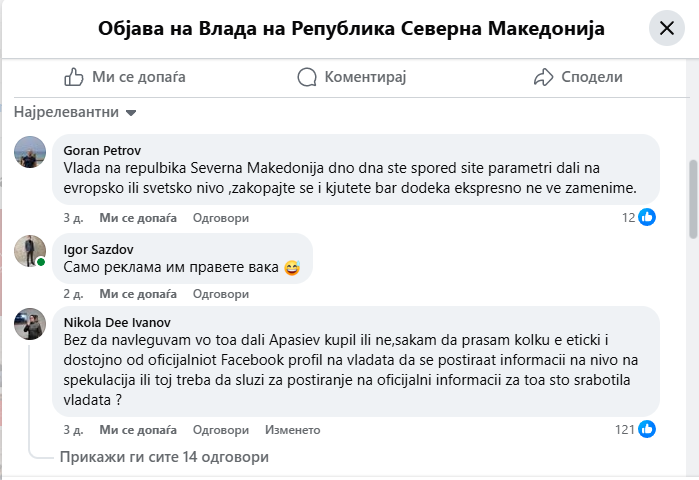Image resolution: width=699 pixels, height=480 pixels.
Task: Expand all 14 replies
Action: [x=164, y=457]
